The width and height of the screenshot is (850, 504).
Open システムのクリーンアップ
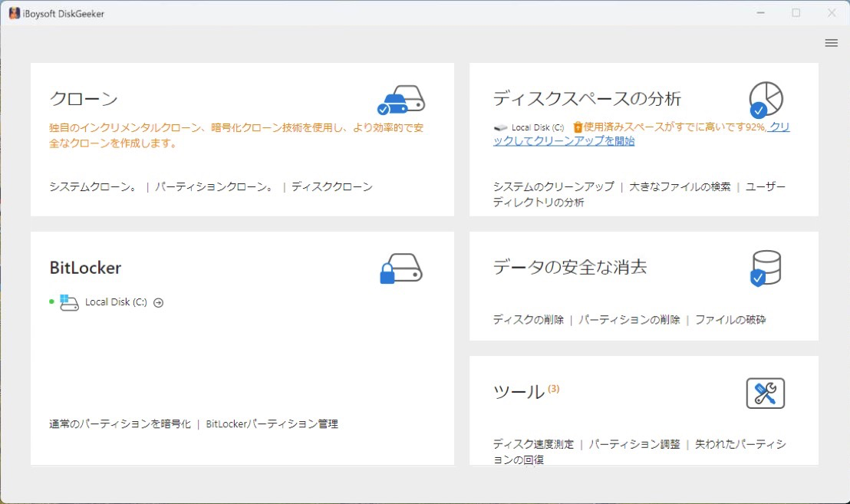coord(553,186)
